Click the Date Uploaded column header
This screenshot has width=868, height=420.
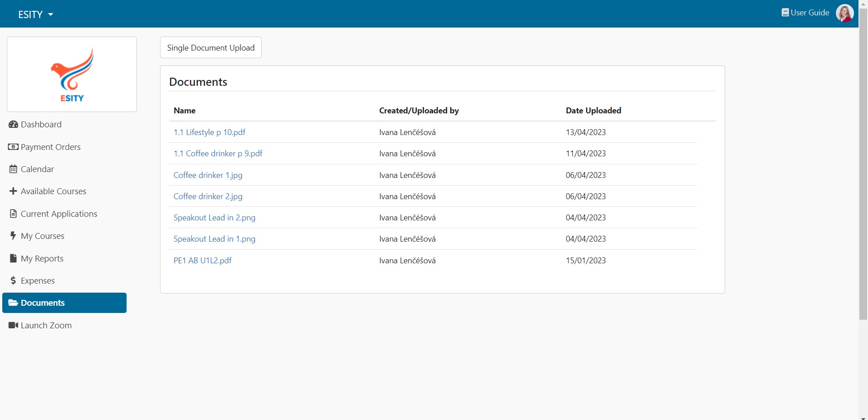click(593, 111)
